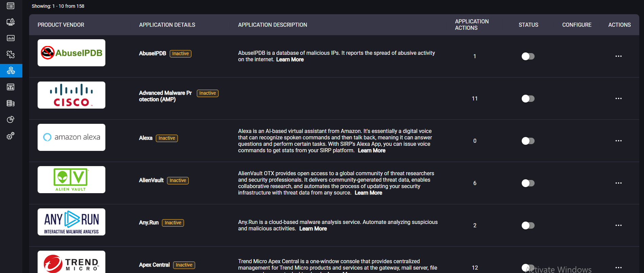Enable the Alexa status toggle

[x=528, y=141]
